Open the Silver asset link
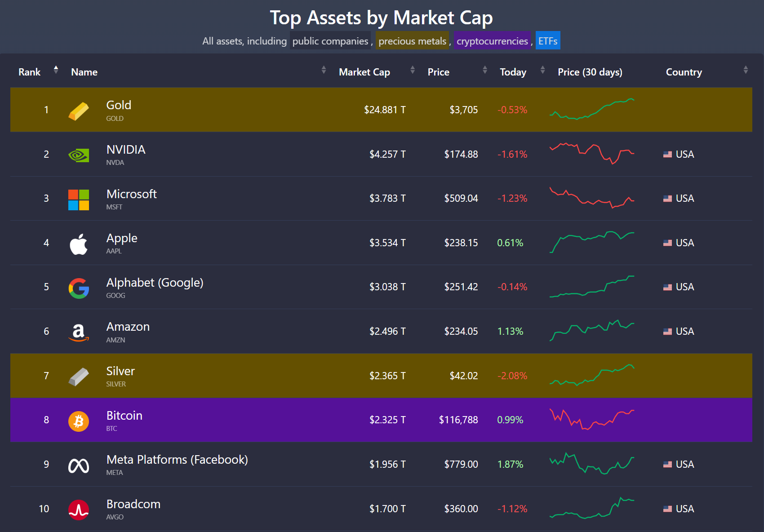The width and height of the screenshot is (764, 532). point(120,371)
